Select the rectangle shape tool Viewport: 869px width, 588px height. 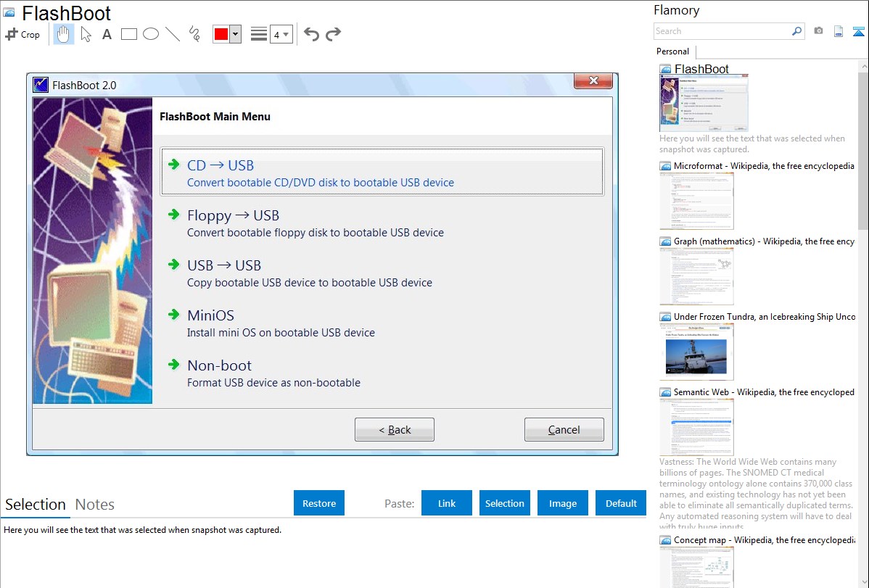128,34
